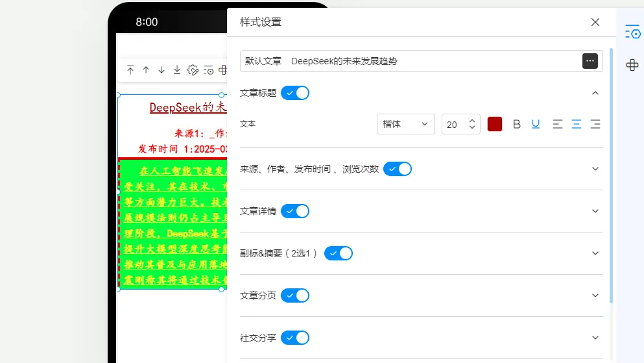
Task: Click the three-dot button in article selector
Action: coord(590,61)
